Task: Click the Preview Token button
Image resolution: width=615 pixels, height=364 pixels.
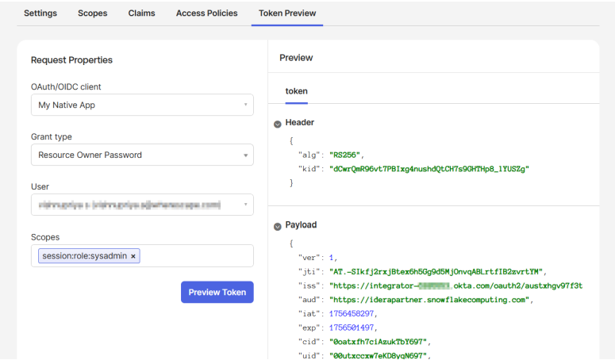Action: [217, 292]
